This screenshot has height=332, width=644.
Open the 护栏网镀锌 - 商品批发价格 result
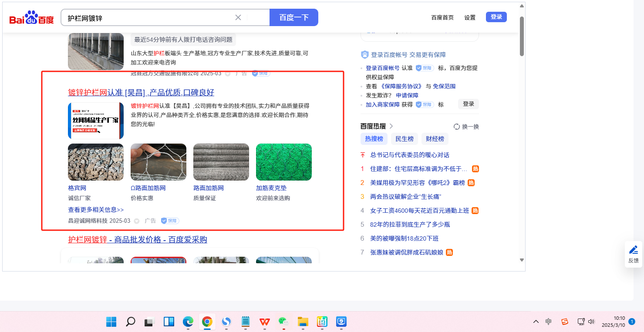138,240
